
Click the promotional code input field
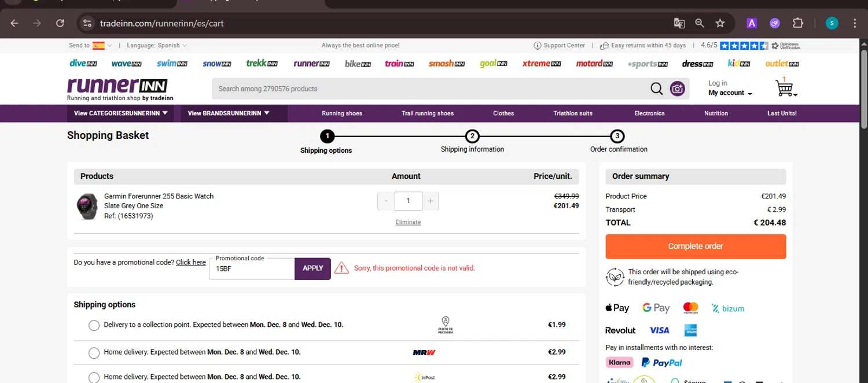(252, 269)
